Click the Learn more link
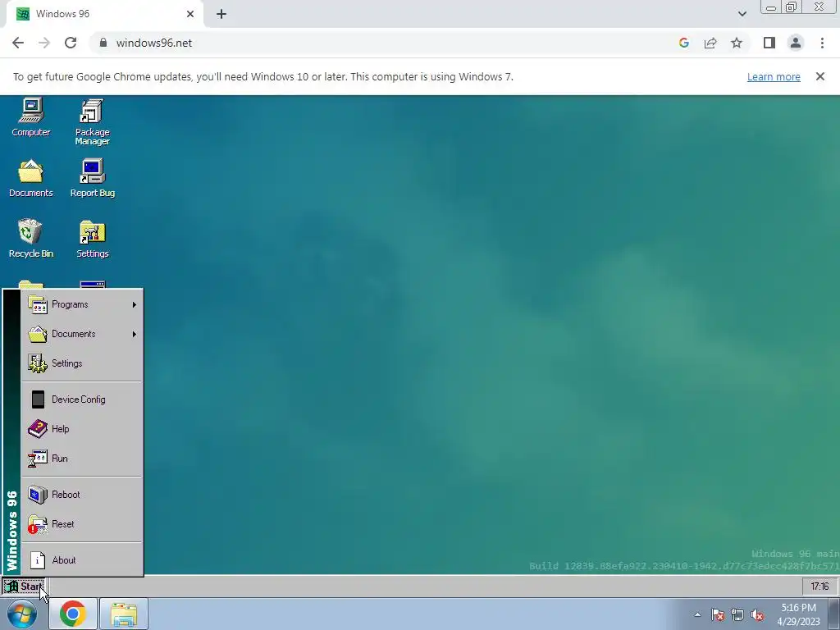 pyautogui.click(x=774, y=76)
